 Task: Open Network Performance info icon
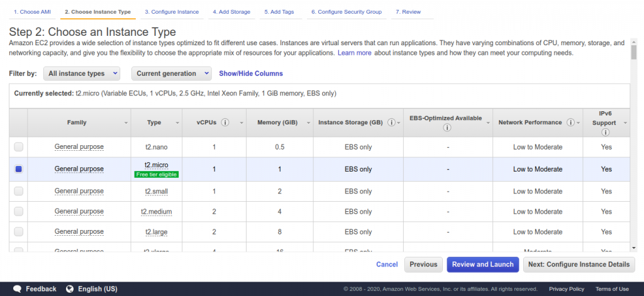tap(570, 123)
